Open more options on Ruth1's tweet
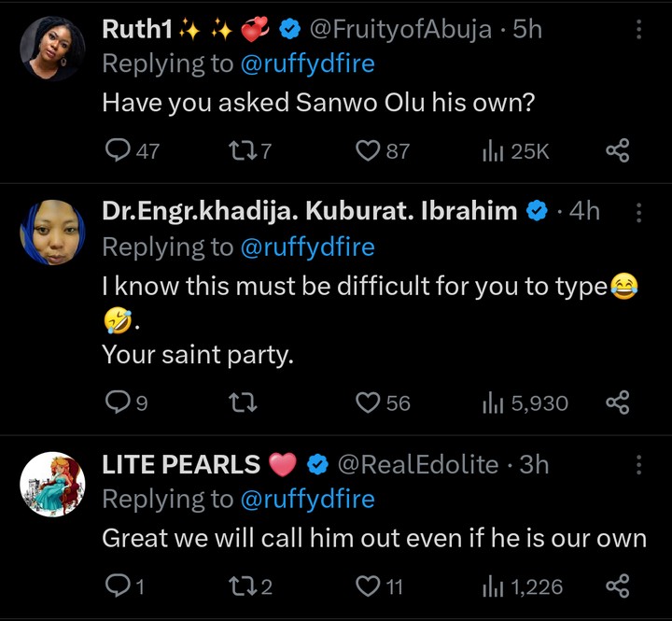 tap(639, 30)
